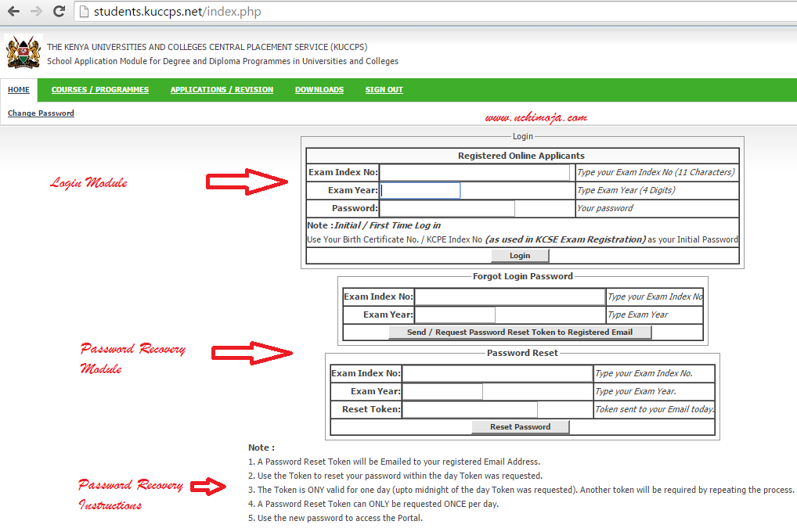Screen dimensions: 797x532
Task: Focus Password Reset Exam Year field
Action: pos(442,392)
